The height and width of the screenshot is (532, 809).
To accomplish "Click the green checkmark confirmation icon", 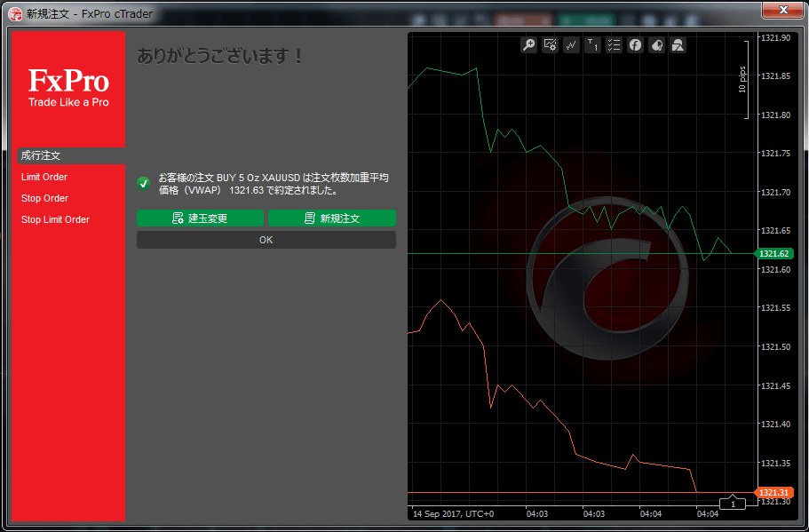I will (x=144, y=183).
